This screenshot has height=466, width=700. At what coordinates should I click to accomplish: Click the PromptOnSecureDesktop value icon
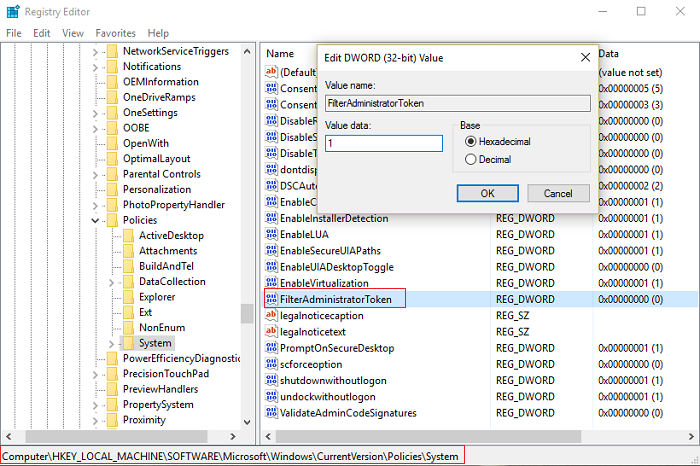271,348
